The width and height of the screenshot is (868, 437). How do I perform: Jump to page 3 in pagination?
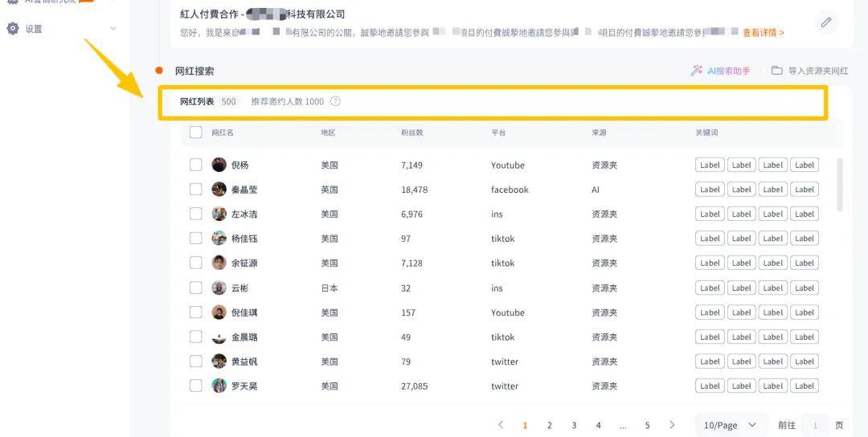point(574,425)
